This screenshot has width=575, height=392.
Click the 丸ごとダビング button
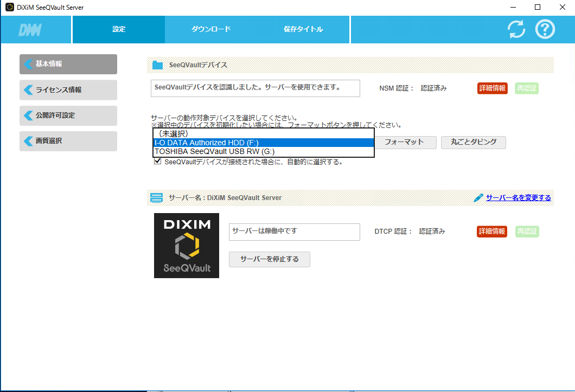(473, 143)
